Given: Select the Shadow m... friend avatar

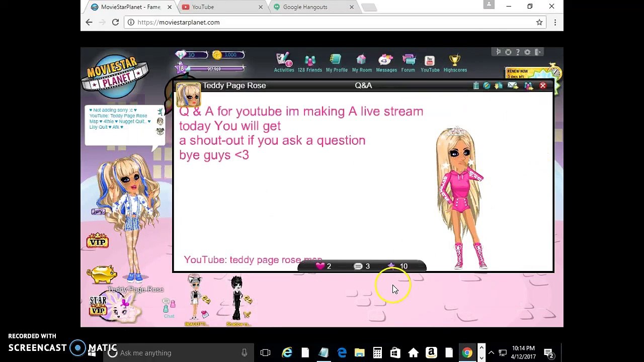Looking at the screenshot, I should [238, 300].
